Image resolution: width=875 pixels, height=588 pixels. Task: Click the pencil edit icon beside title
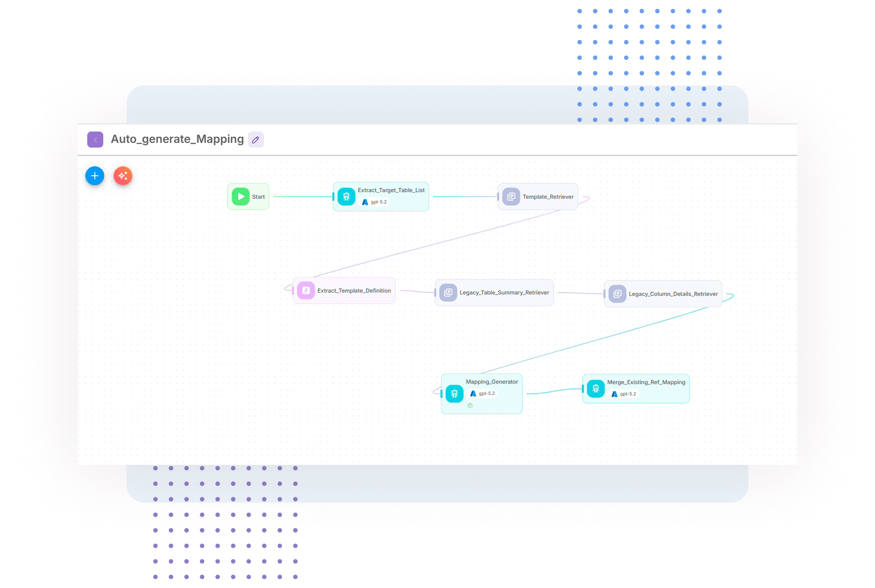255,139
